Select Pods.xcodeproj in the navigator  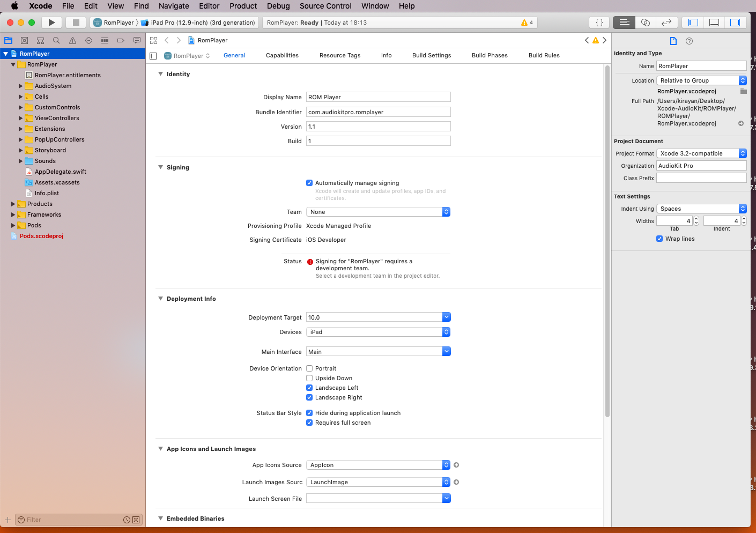pyautogui.click(x=41, y=236)
